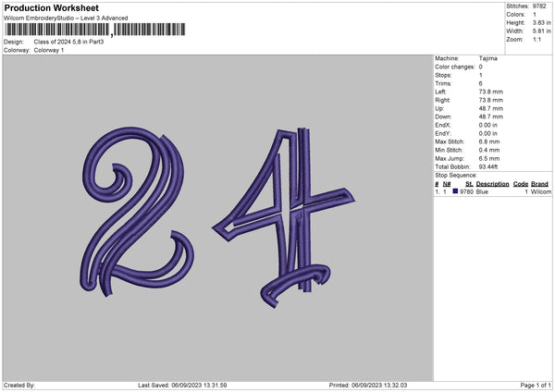Click the EndY value 0.00 in

[x=488, y=133]
